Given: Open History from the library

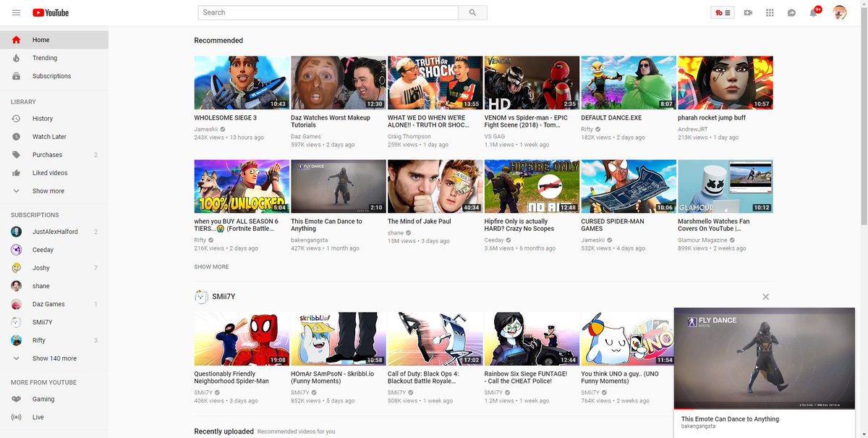Looking at the screenshot, I should (x=54, y=119).
